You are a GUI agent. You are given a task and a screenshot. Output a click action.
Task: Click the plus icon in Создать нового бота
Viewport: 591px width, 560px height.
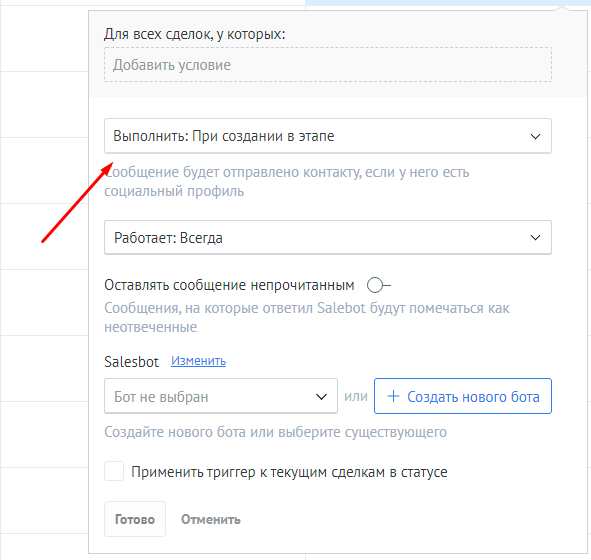click(393, 396)
